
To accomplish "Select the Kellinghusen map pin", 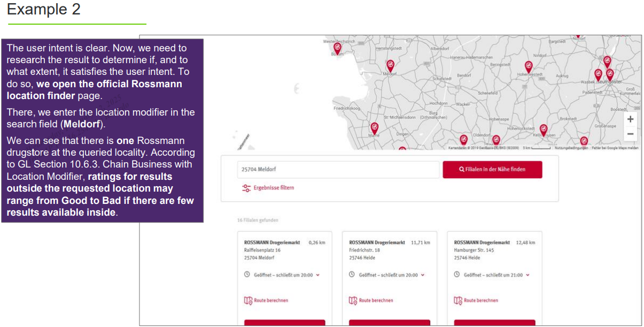I will 544,130.
